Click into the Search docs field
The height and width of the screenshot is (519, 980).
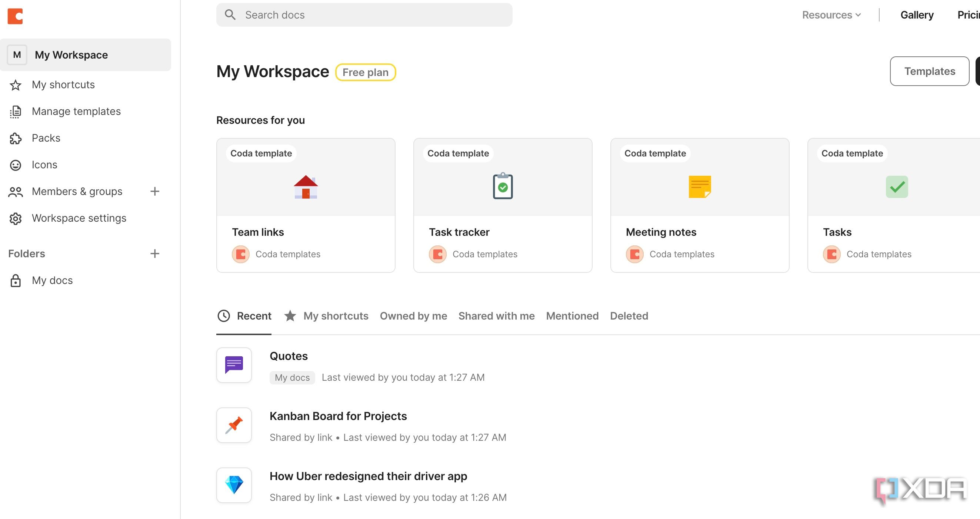click(x=364, y=15)
